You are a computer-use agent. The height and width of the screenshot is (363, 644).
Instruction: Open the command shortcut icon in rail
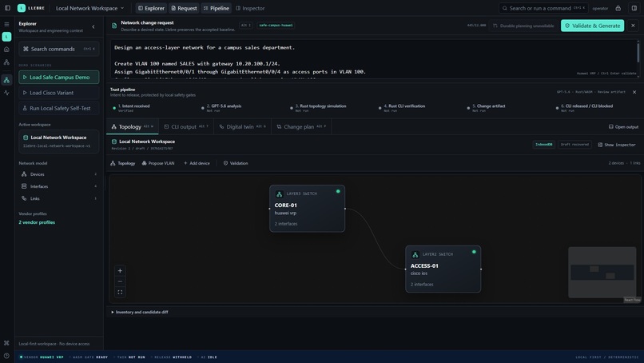6,342
